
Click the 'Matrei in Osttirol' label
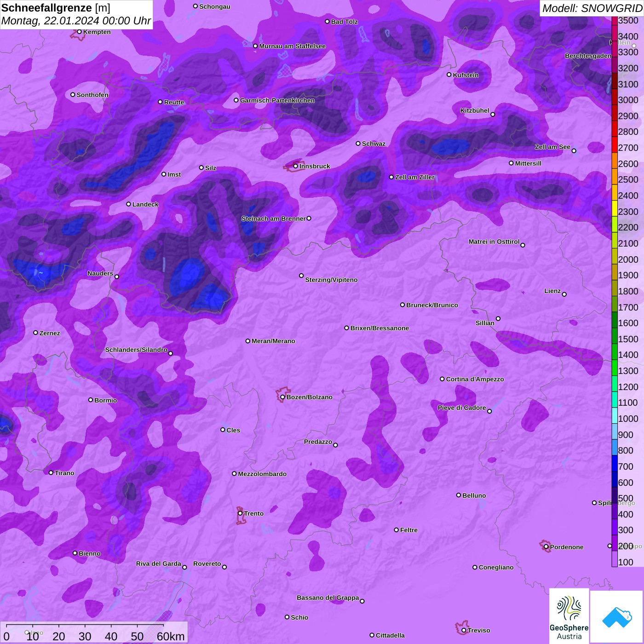click(x=494, y=241)
